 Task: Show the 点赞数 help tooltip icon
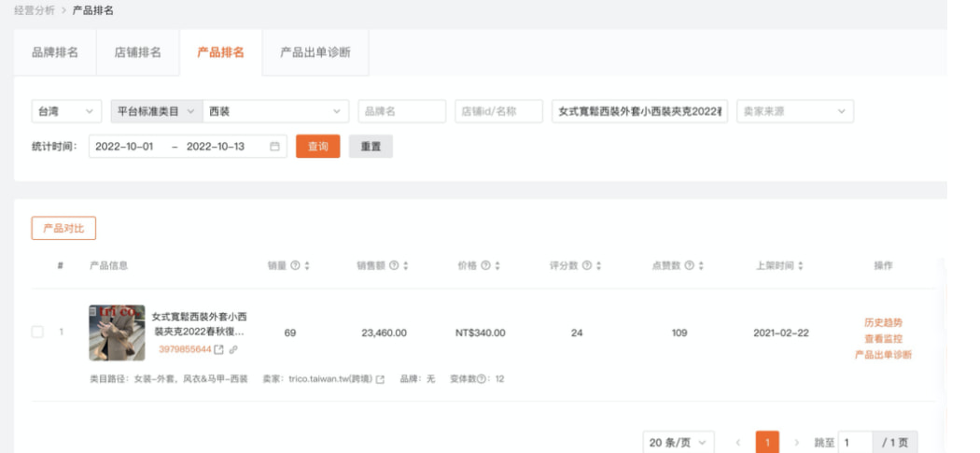(689, 265)
